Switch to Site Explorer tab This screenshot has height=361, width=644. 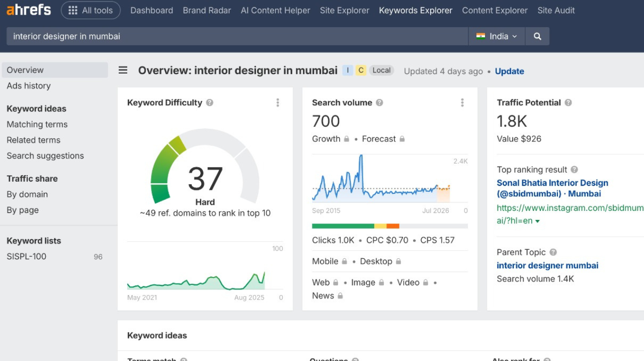click(x=344, y=10)
